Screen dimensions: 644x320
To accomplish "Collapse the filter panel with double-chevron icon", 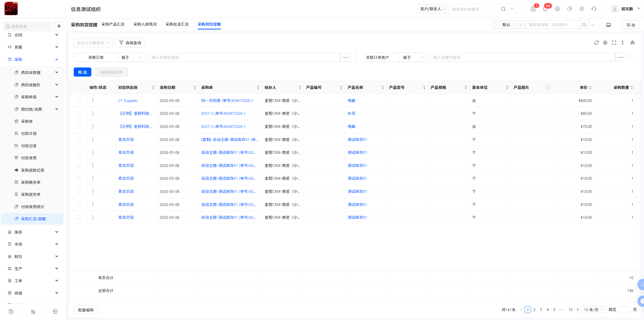I will click(x=632, y=43).
